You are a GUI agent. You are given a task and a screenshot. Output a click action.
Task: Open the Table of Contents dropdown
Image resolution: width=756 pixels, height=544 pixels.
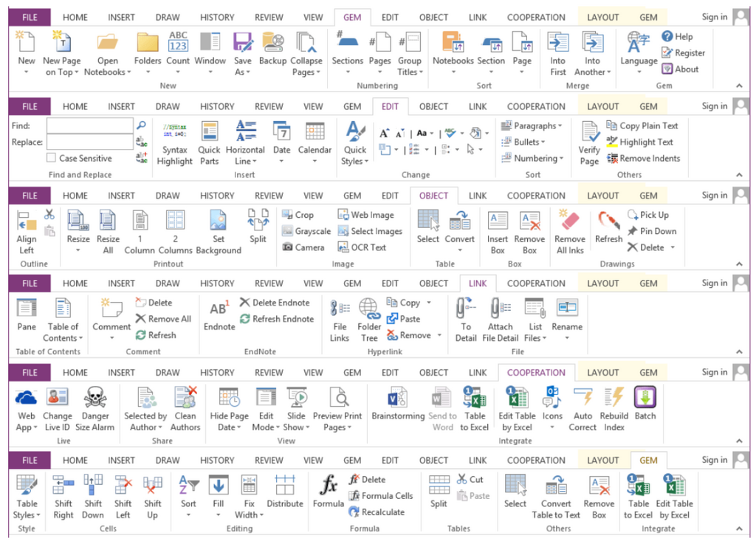[80, 338]
